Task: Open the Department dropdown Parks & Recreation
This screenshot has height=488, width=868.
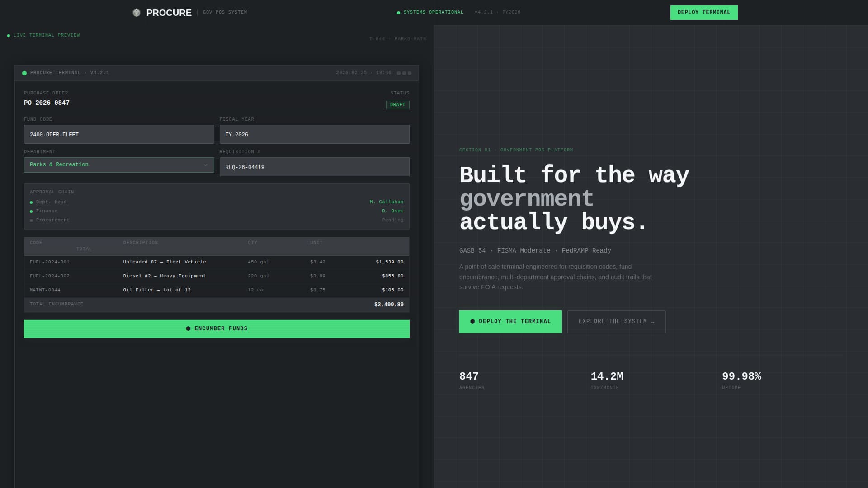Action: click(119, 165)
